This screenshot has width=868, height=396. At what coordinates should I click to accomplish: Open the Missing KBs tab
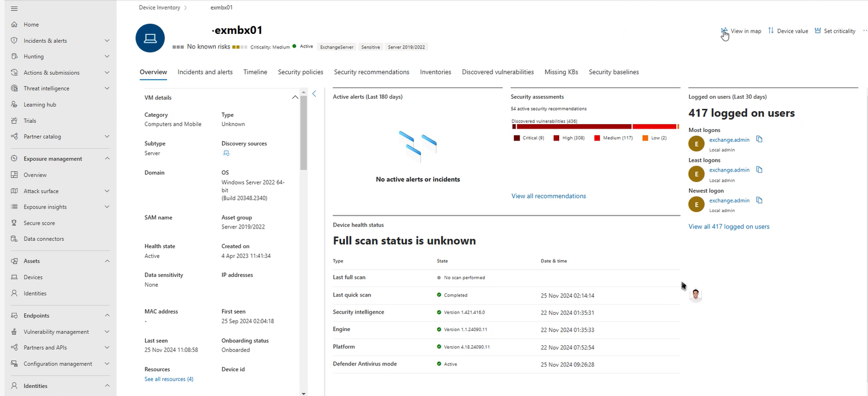tap(561, 72)
